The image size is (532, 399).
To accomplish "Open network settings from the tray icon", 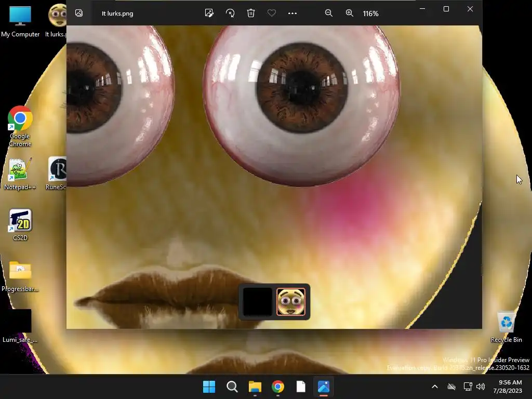I will 468,387.
